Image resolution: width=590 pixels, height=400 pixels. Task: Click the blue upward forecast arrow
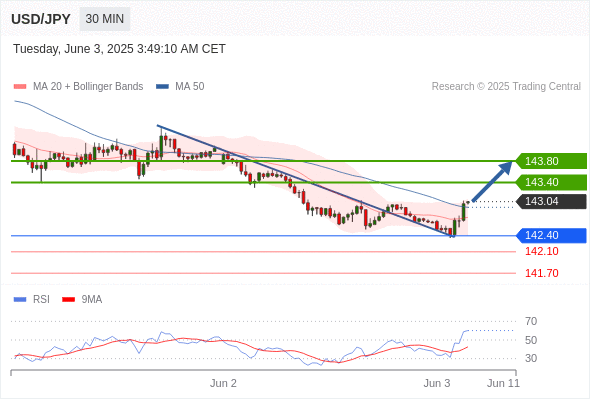pos(492,181)
